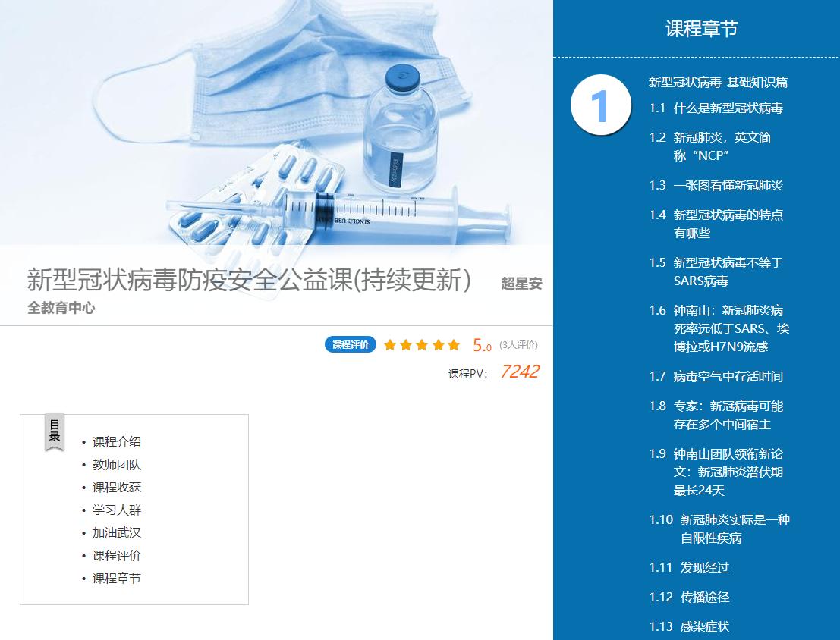Click the 课程评价 blue badge button
This screenshot has width=840, height=640.
351,344
